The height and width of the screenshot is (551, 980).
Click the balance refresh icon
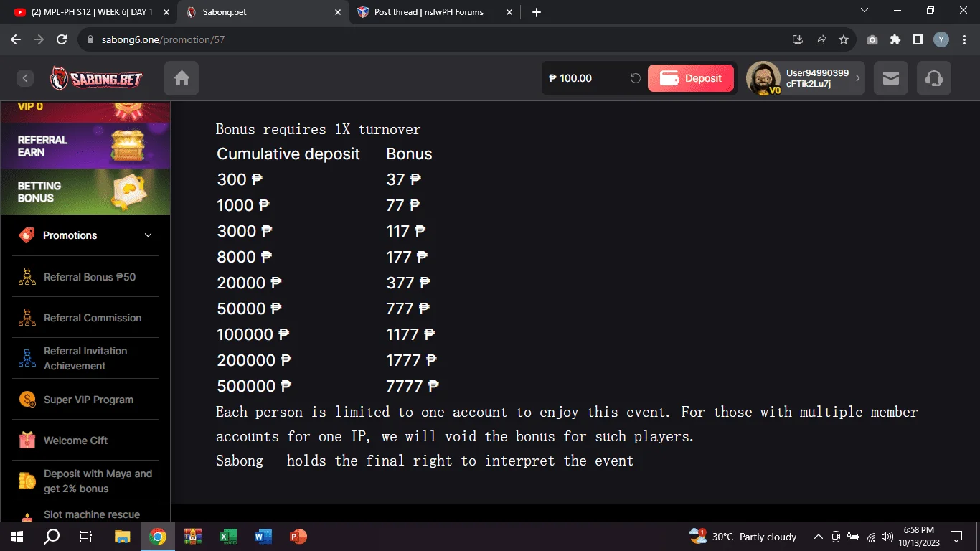click(635, 78)
